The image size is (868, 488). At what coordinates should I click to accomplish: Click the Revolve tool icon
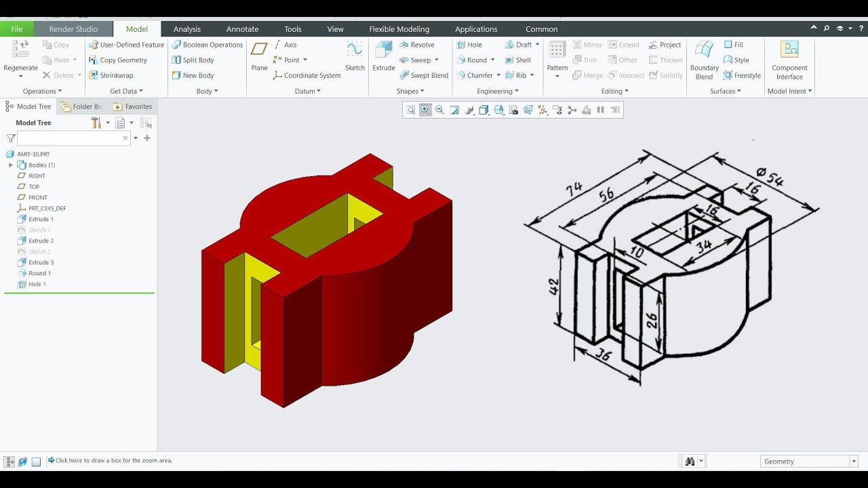(404, 45)
